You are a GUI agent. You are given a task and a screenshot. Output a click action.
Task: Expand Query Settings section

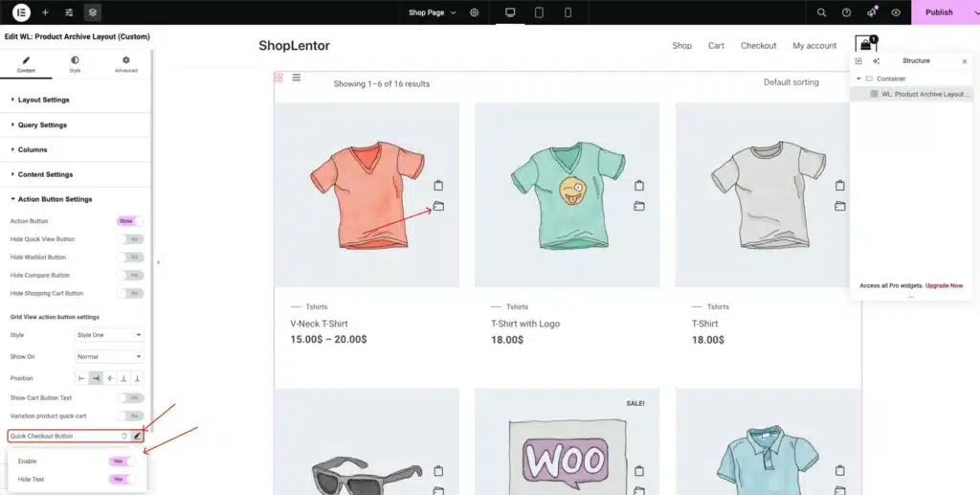[75, 125]
